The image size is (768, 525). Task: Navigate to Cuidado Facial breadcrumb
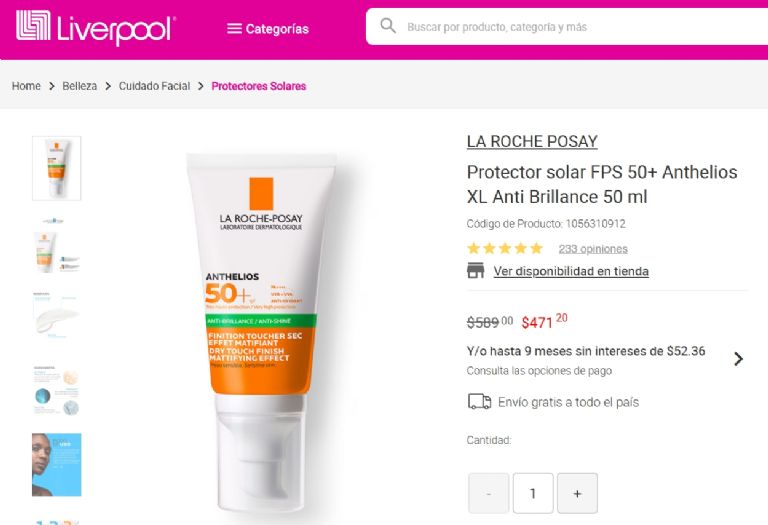(154, 86)
